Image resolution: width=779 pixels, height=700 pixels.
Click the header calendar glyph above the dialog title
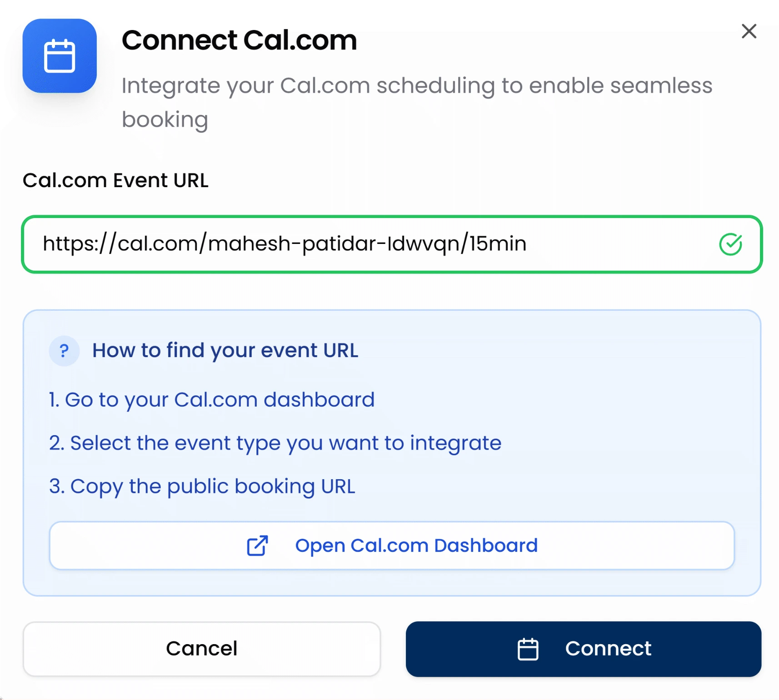[60, 56]
